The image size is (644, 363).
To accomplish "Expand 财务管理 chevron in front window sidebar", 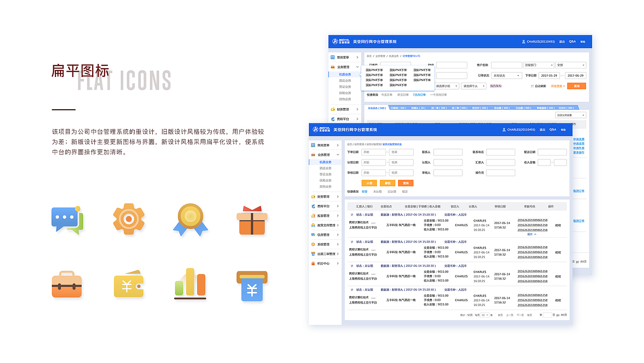I will (337, 196).
